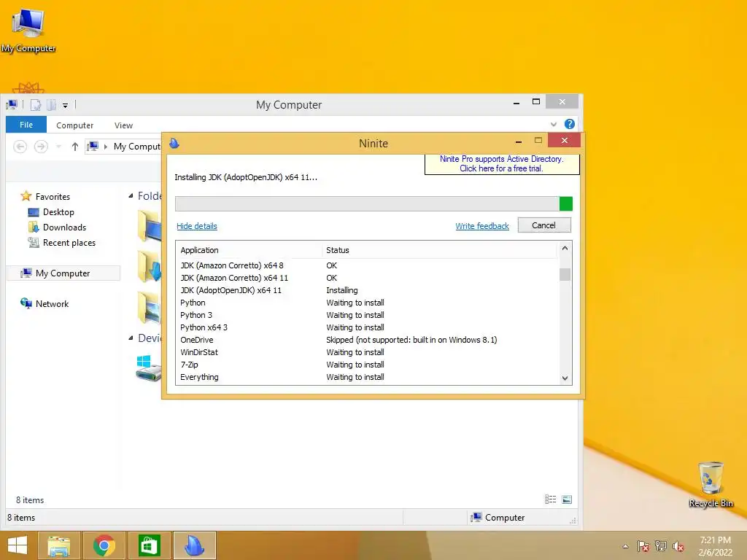Click the Ninite installation progress bar

373,204
